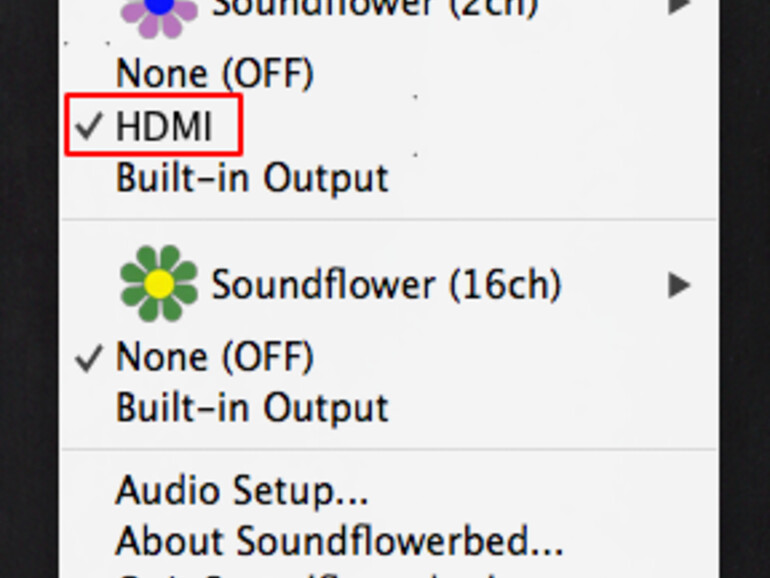Screen dimensions: 770x578
Task: Choose Built-in Output under Soundflower (2ch)
Action: click(252, 178)
